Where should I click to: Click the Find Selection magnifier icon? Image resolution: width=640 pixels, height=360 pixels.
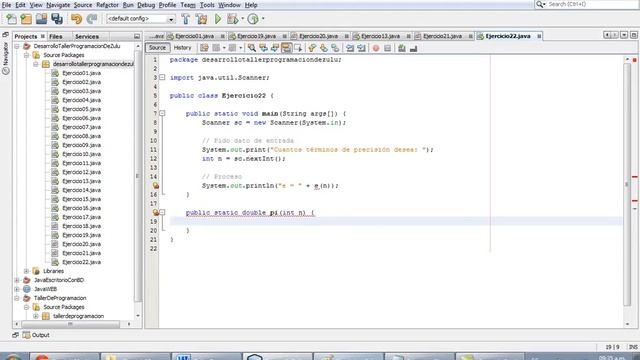pyautogui.click(x=252, y=48)
